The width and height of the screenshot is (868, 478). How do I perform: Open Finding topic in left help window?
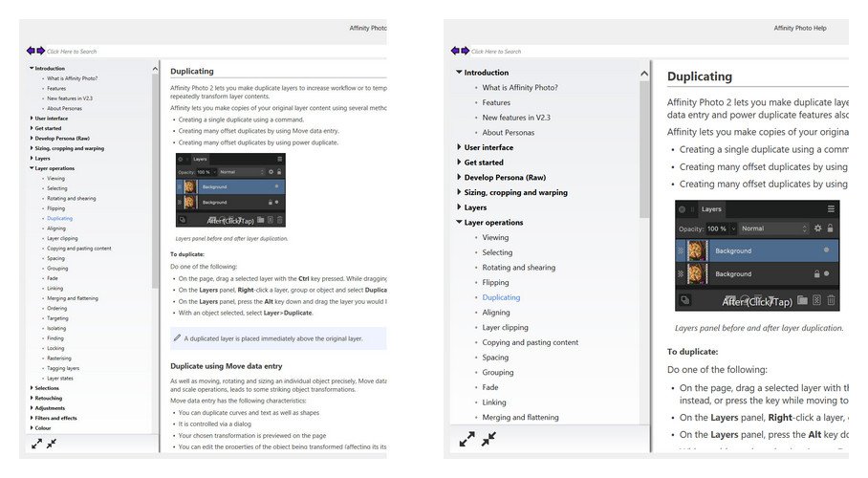point(55,337)
